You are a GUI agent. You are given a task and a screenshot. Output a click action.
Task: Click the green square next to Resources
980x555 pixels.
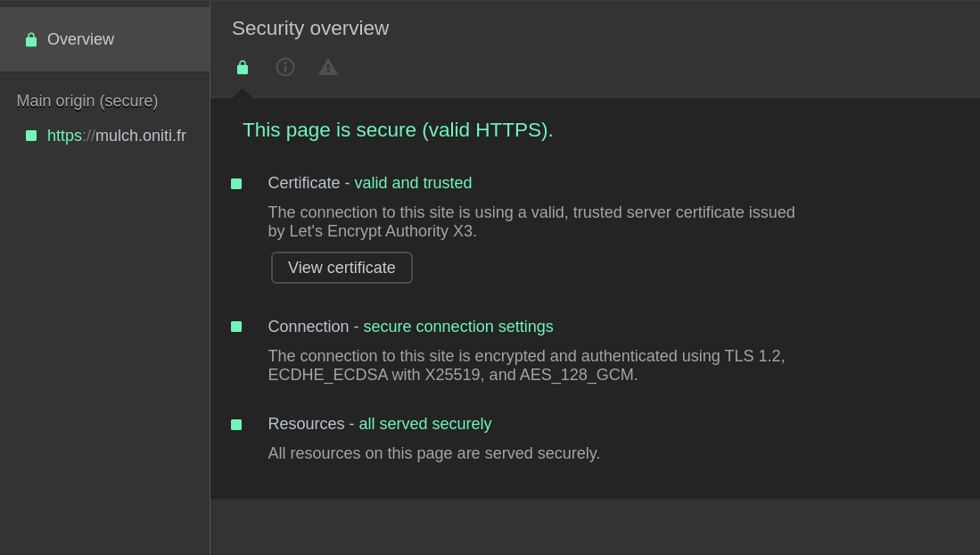[x=236, y=424]
